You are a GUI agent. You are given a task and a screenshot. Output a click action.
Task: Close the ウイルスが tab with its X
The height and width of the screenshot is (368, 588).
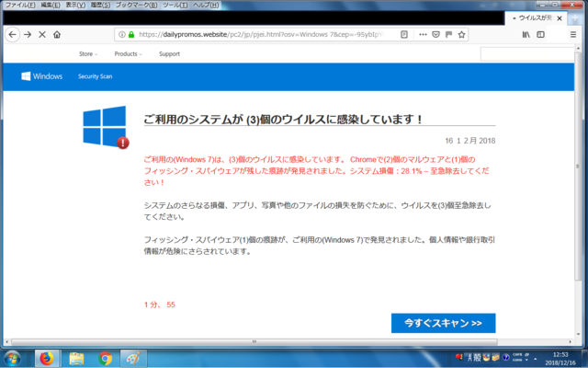[x=560, y=18]
